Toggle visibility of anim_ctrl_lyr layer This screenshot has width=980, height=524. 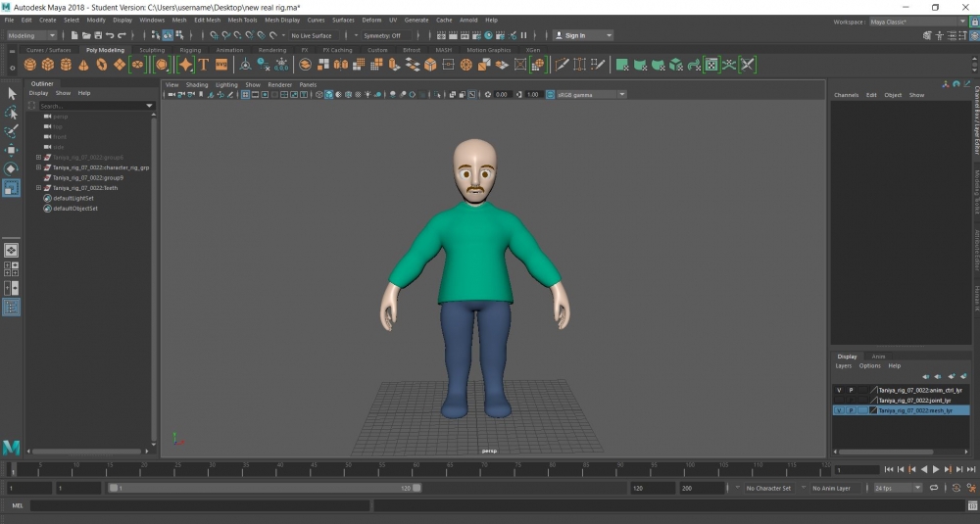coord(838,390)
